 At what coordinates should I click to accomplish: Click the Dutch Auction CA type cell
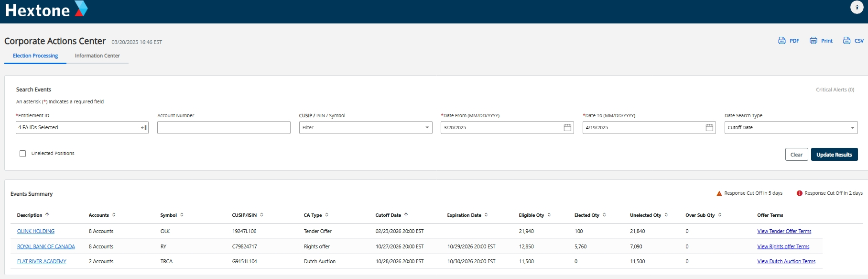click(x=319, y=261)
